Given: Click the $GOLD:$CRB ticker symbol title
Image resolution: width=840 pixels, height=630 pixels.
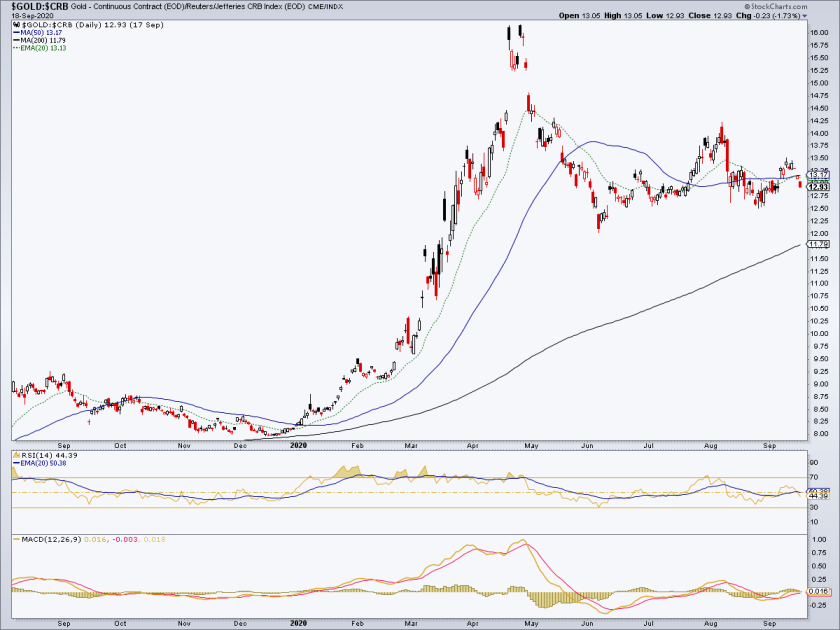Looking at the screenshot, I should click(35, 7).
